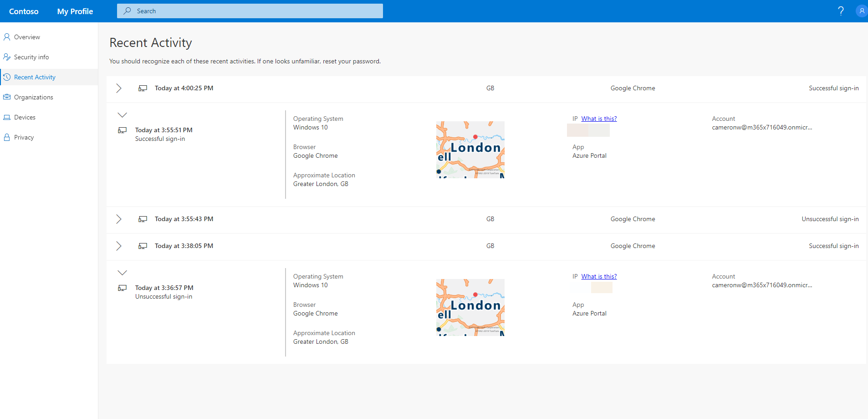Click GB country code in 4:00:25 PM row
The width and height of the screenshot is (868, 419).
[490, 88]
